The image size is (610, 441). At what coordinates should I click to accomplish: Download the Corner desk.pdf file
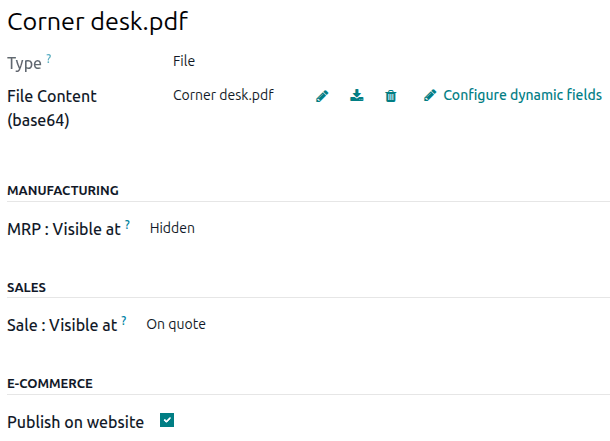coord(356,96)
